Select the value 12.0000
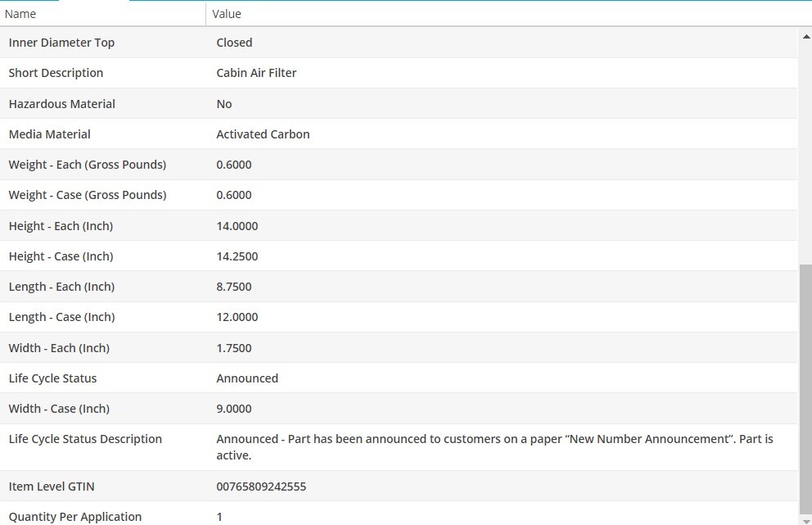The image size is (812, 525). pos(237,317)
